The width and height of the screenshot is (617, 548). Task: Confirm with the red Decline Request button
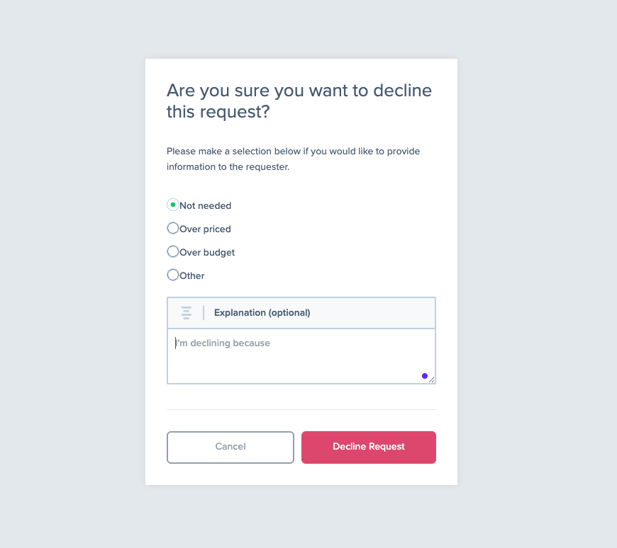(x=369, y=447)
